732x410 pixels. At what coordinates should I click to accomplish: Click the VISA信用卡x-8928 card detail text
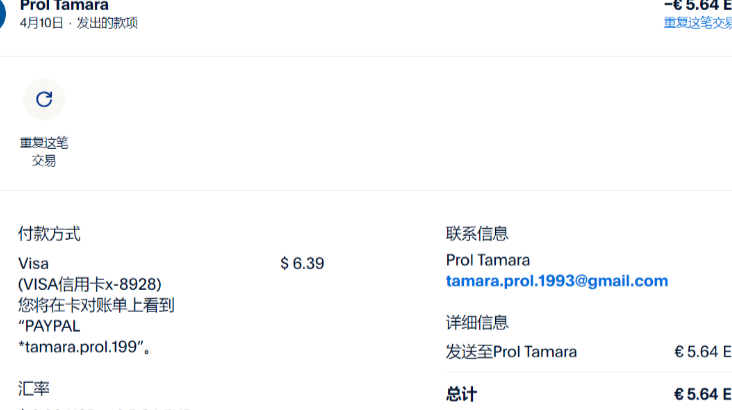tap(90, 284)
